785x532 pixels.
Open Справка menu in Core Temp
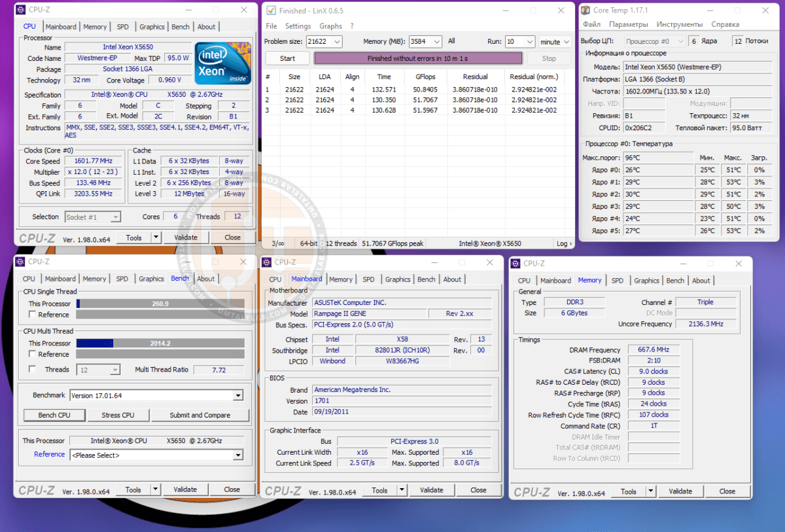tap(725, 24)
